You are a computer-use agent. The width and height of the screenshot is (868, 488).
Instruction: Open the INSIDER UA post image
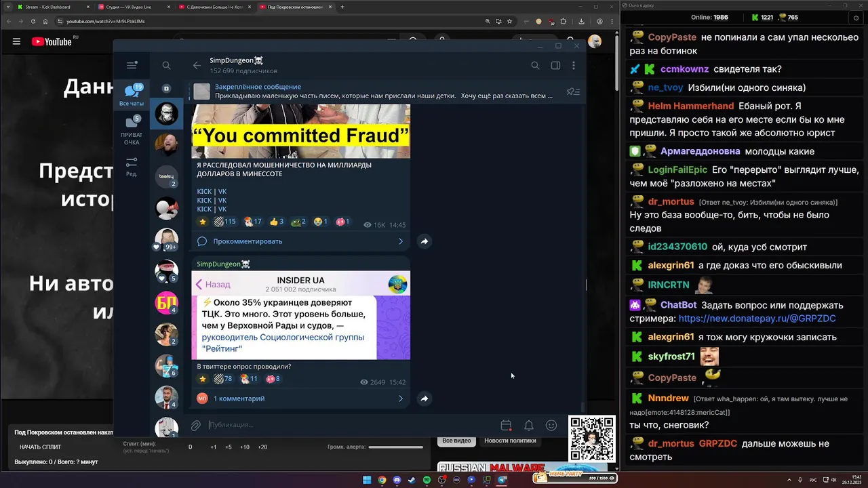[x=300, y=315]
